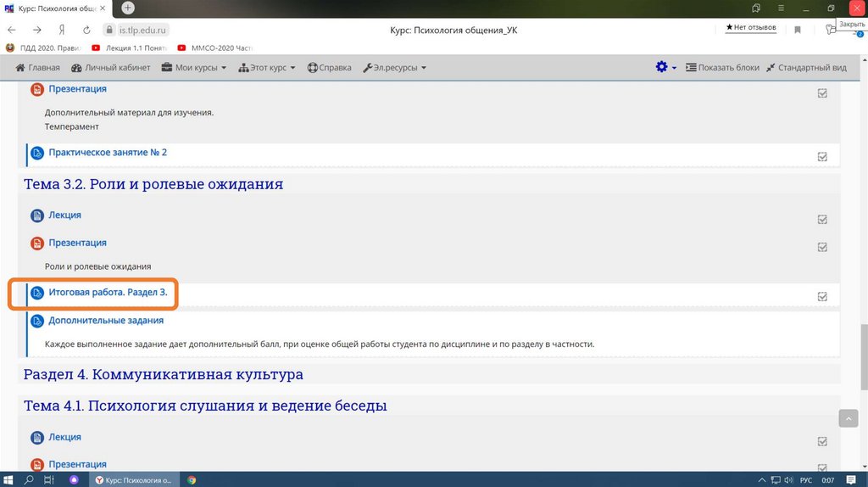The width and height of the screenshot is (868, 487).
Task: Click the Итоговая работа assignment icon
Action: [37, 294]
